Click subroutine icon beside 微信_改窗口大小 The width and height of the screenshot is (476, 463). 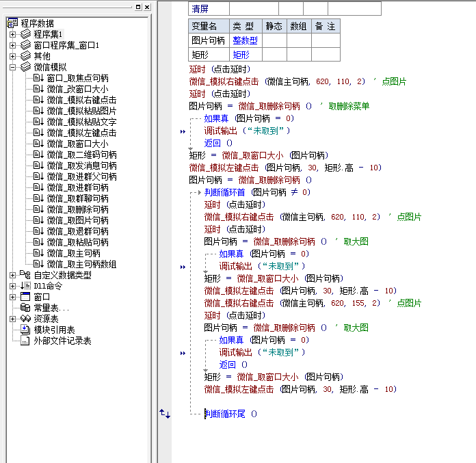[x=38, y=89]
